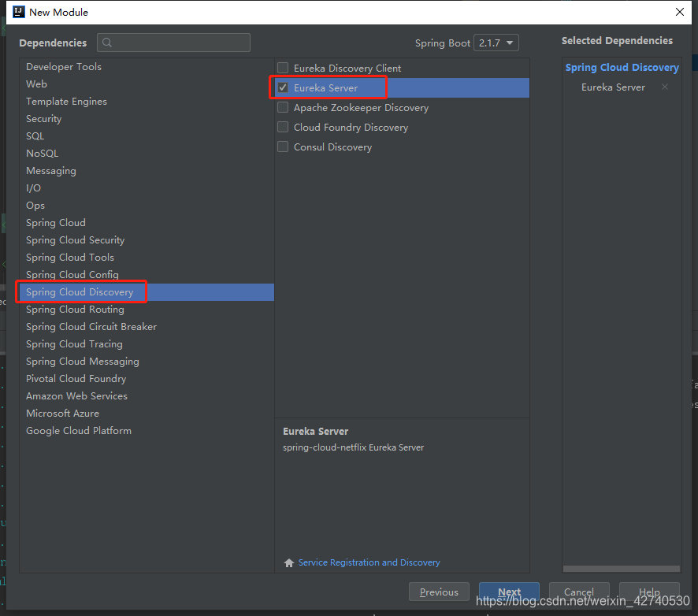The height and width of the screenshot is (616, 698).
Task: Cancel the New Module wizard
Action: click(x=579, y=592)
